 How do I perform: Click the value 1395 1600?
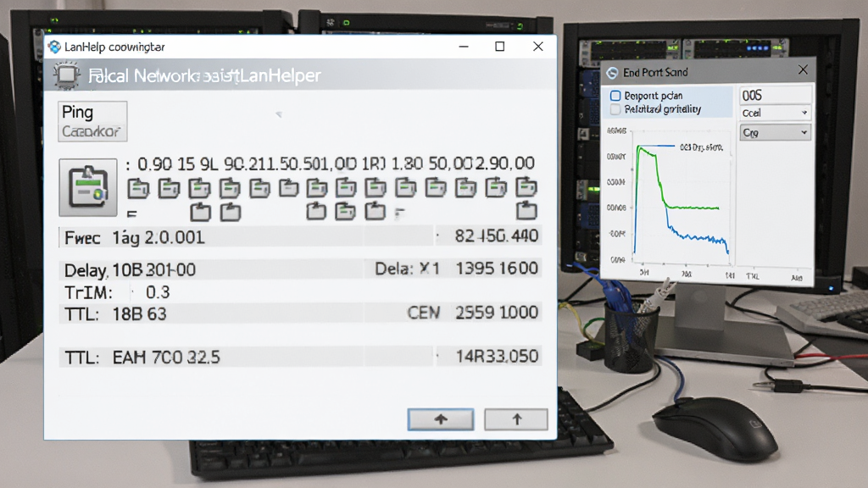point(497,269)
